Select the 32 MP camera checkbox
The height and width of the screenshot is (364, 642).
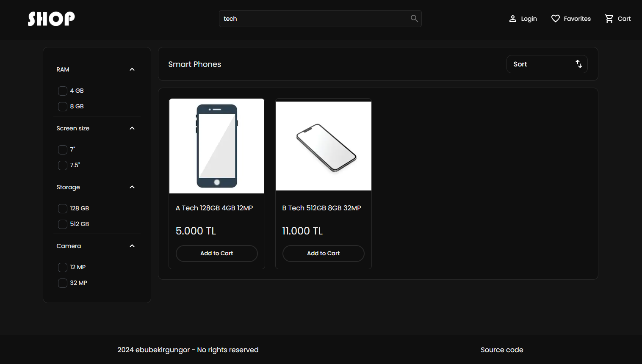pos(63,283)
